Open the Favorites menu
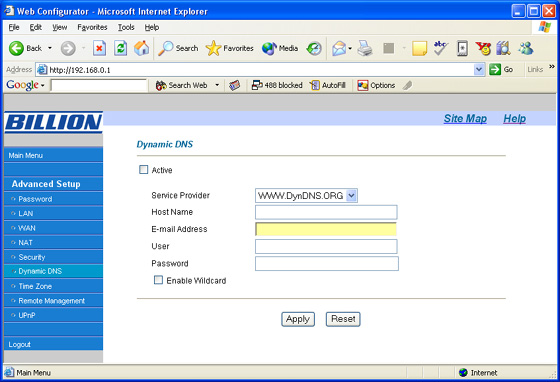 click(92, 27)
